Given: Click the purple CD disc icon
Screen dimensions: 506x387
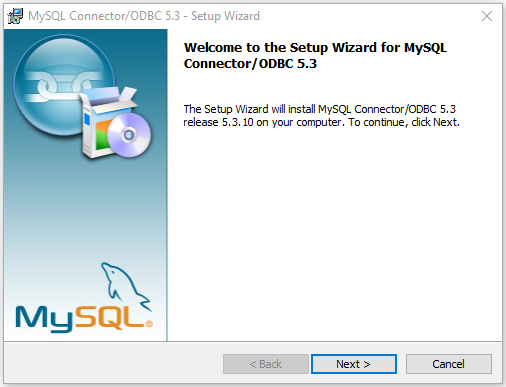Looking at the screenshot, I should pos(129,135).
